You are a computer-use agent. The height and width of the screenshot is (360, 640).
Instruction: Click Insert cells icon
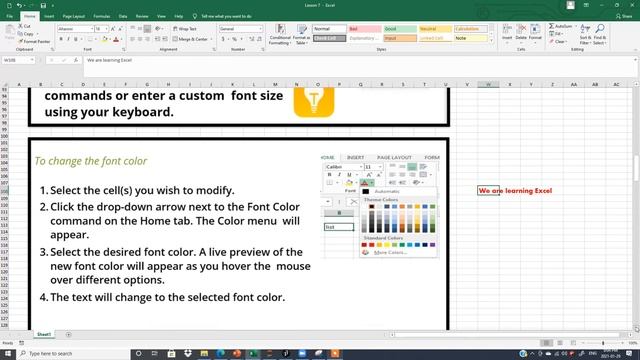507,33
